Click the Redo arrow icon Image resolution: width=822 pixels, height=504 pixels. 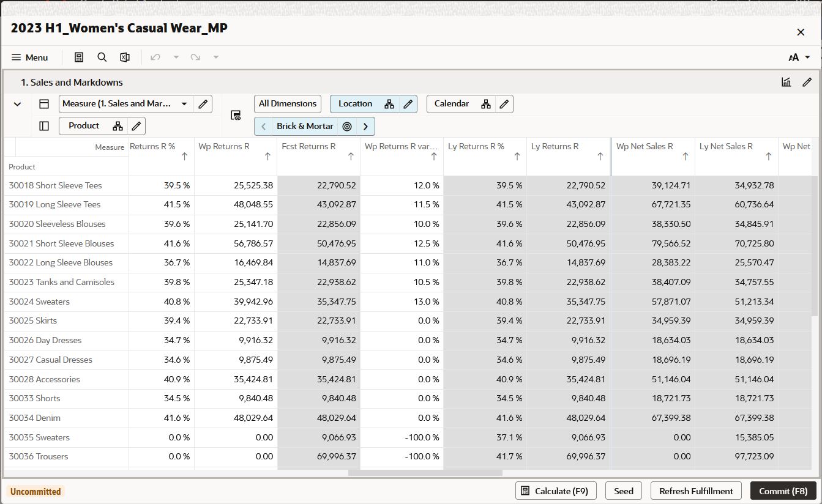click(x=195, y=57)
